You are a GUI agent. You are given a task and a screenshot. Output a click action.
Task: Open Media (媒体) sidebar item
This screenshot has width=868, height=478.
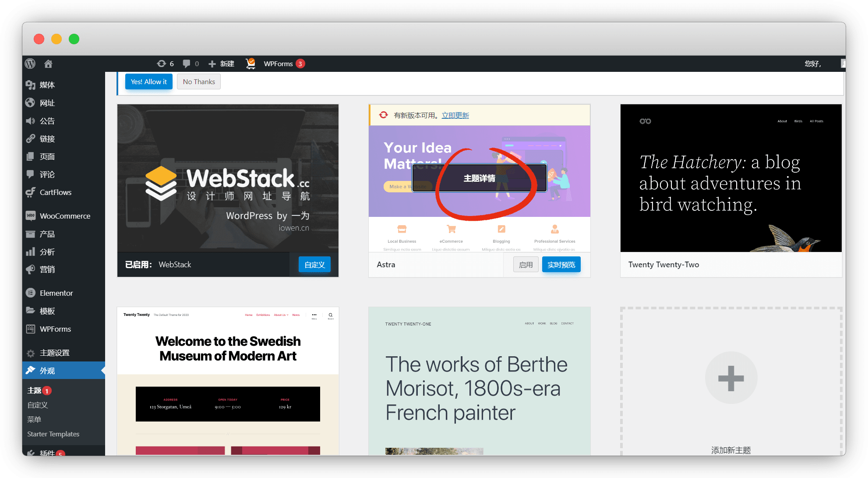47,85
